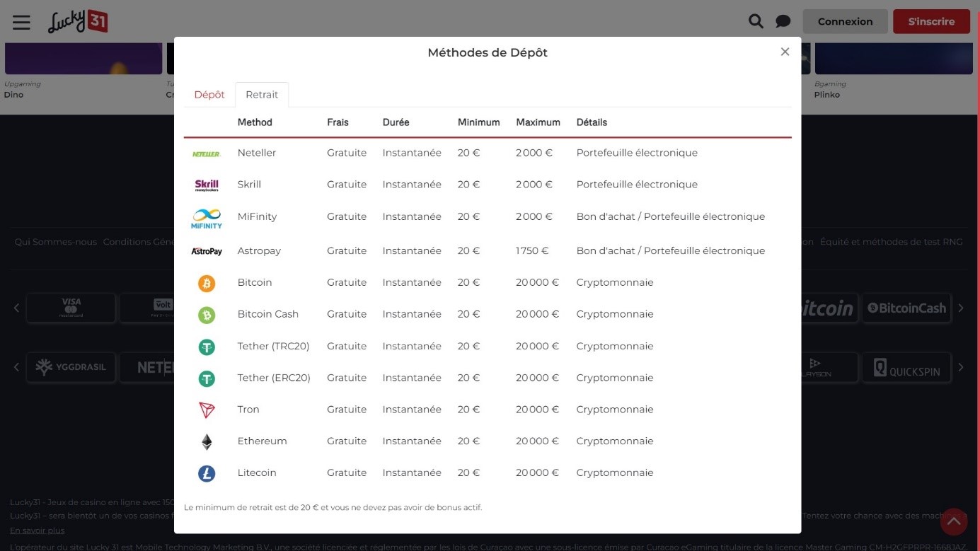
Task: Click the Durée column header
Action: tap(396, 122)
